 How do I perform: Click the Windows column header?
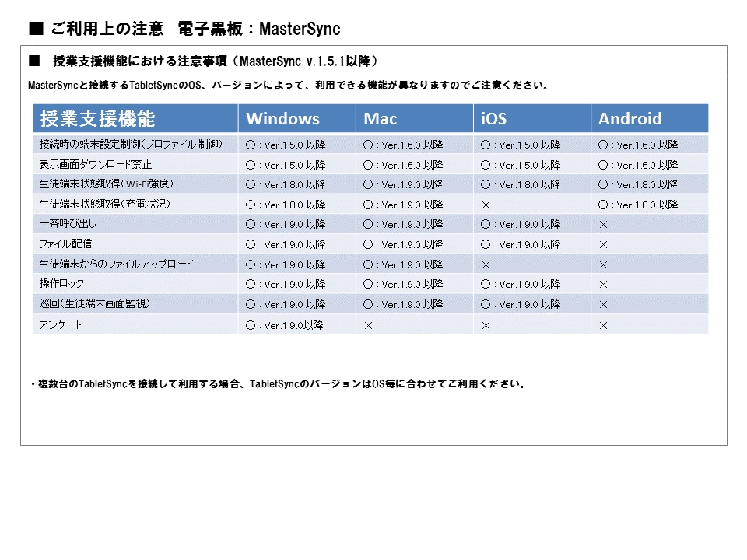tap(282, 119)
